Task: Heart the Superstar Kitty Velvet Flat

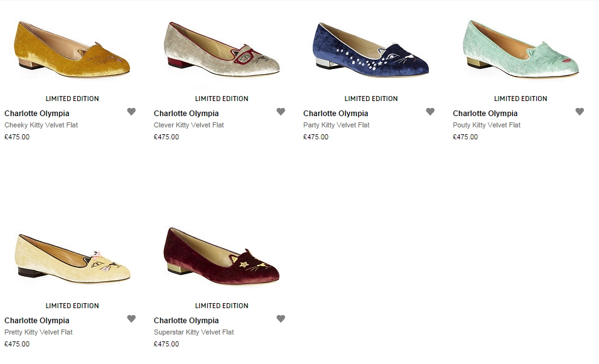Action: coord(281,319)
